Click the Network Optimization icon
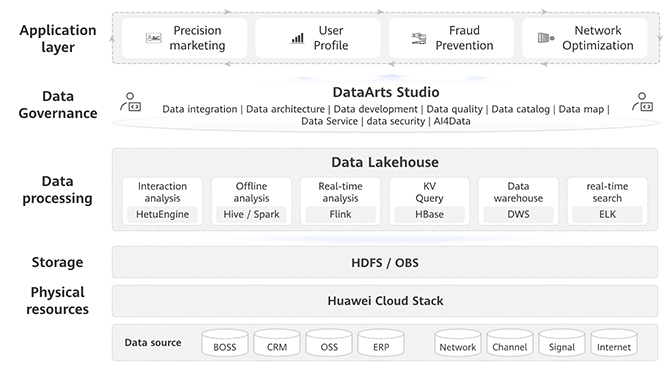The width and height of the screenshot is (670, 373). pyautogui.click(x=546, y=38)
